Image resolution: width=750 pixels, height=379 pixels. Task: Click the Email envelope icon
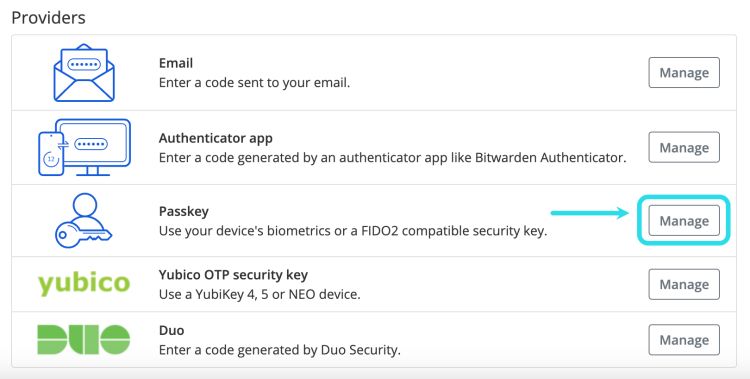click(84, 73)
